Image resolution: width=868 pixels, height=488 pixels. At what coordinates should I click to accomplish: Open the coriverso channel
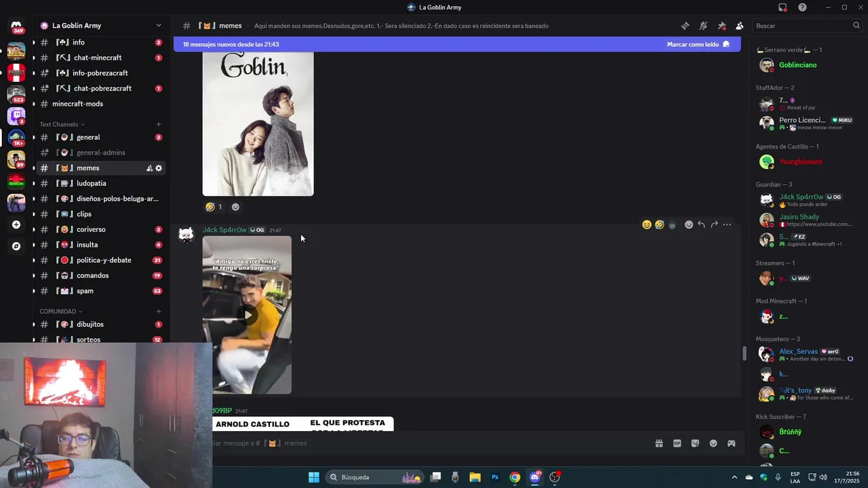tap(101, 229)
